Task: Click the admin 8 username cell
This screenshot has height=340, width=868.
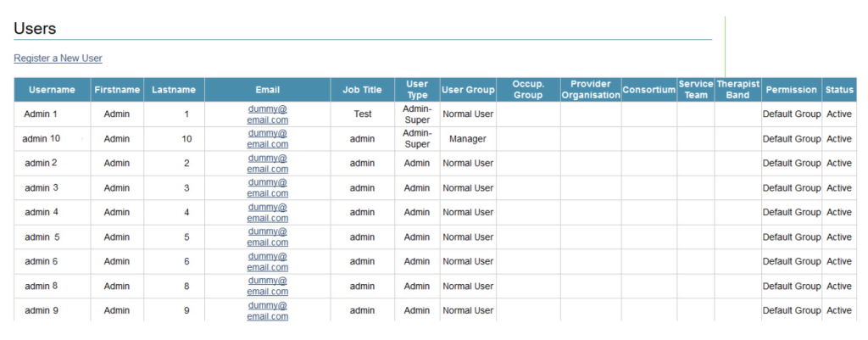Action: 42,287
